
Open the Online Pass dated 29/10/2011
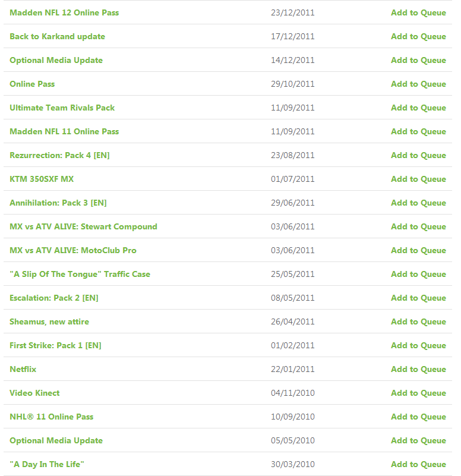[x=32, y=84]
